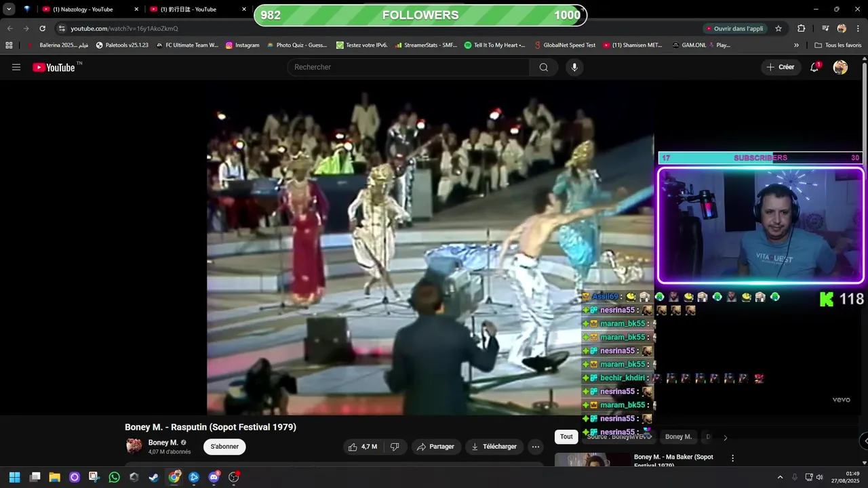Select the Tout filter chip
Image resolution: width=868 pixels, height=488 pixels.
tap(566, 437)
